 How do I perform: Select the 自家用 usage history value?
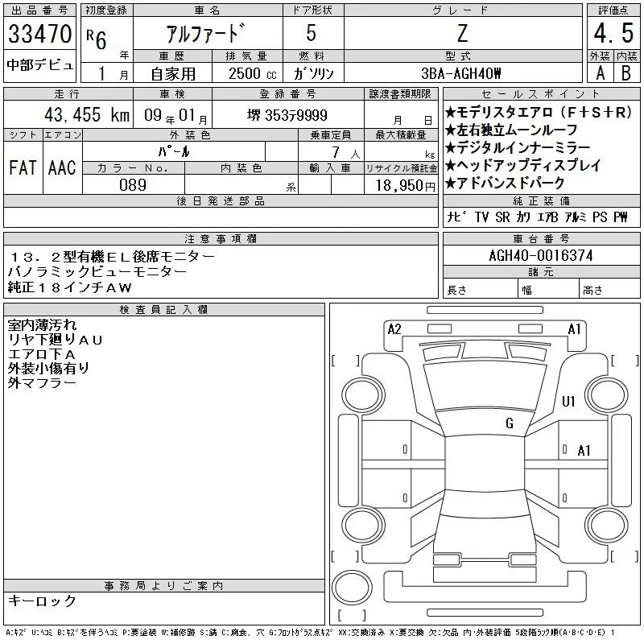(173, 74)
